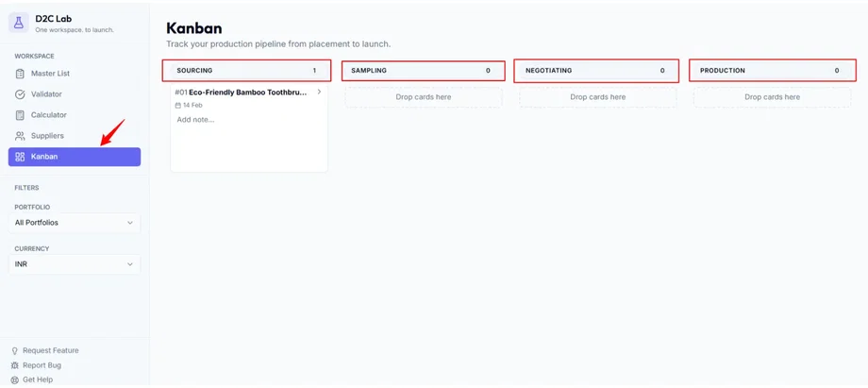Click the Kanban board icon
This screenshot has height=388, width=868.
(20, 157)
